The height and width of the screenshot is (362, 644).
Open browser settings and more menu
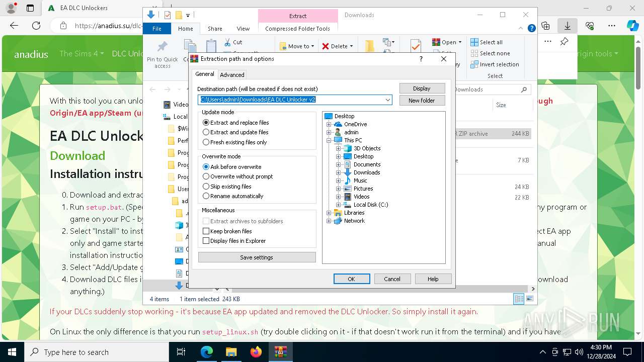[612, 26]
